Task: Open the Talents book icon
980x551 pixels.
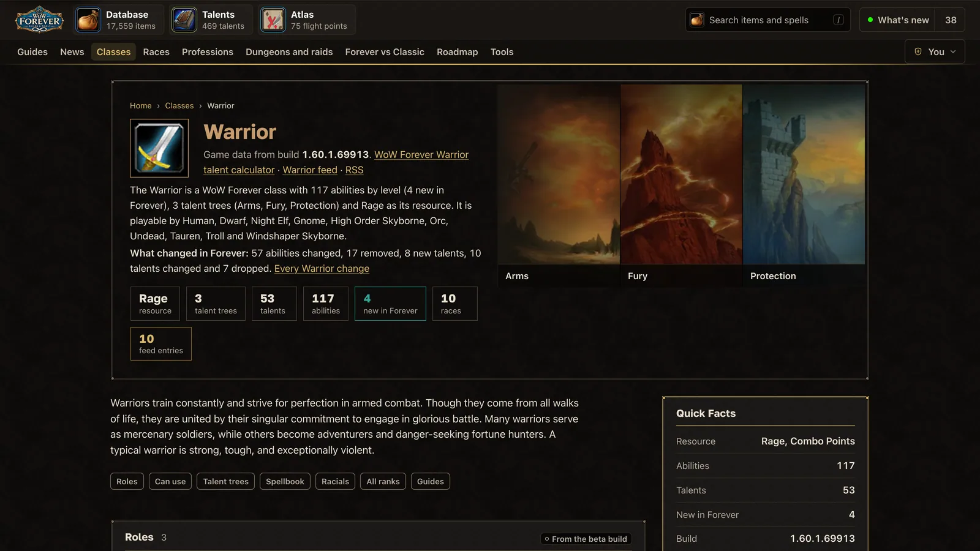Action: click(x=184, y=20)
